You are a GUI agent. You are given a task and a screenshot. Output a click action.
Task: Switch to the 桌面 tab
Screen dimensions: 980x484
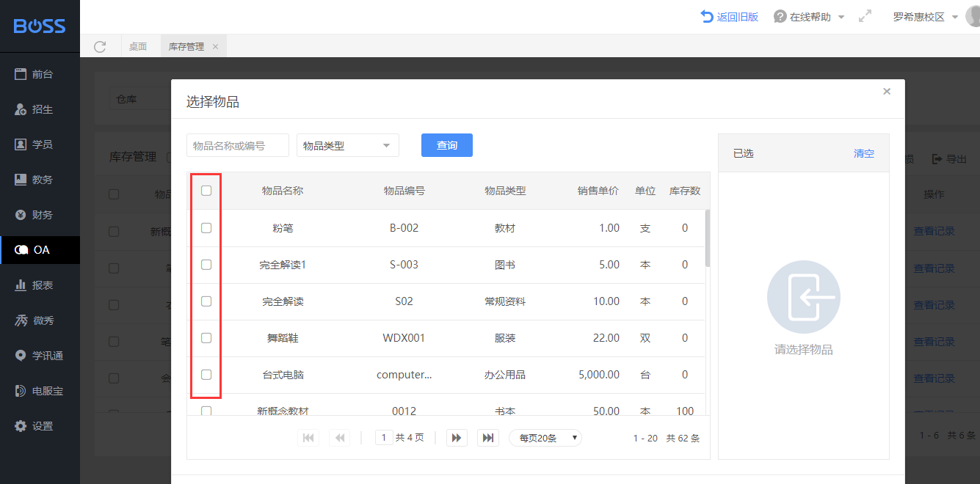138,46
